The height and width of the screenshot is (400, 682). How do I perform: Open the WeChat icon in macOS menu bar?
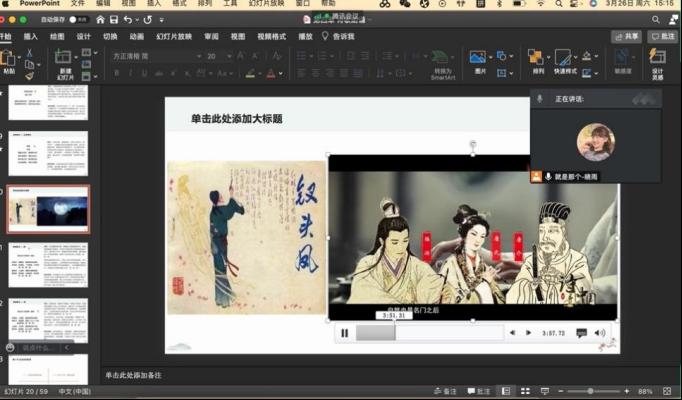(x=405, y=4)
